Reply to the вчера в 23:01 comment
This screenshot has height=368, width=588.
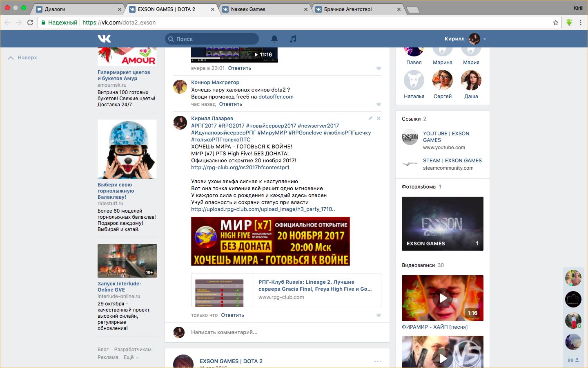point(239,68)
